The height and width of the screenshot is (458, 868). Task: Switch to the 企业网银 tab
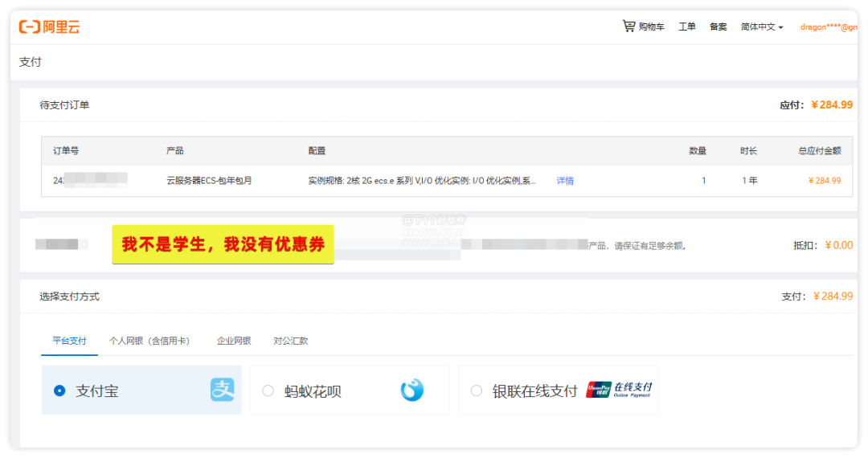pyautogui.click(x=234, y=341)
